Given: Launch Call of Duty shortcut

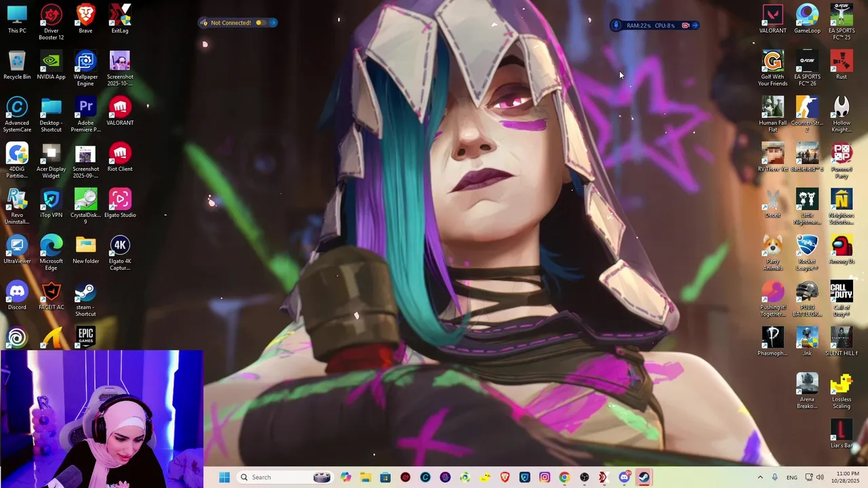Looking at the screenshot, I should point(842,298).
